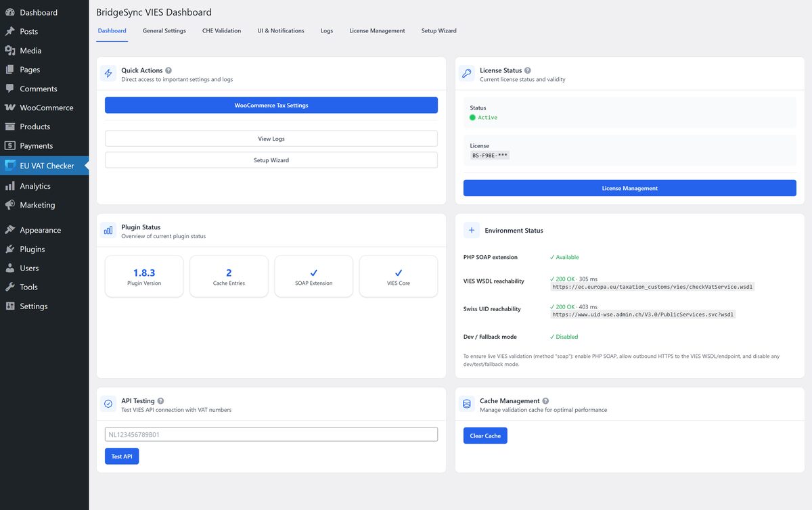
Task: Click the Quick Actions help question-mark icon
Action: coord(168,70)
